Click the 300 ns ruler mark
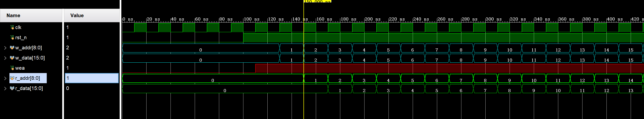Viewport: 644px width, 119px height. pyautogui.click(x=494, y=19)
